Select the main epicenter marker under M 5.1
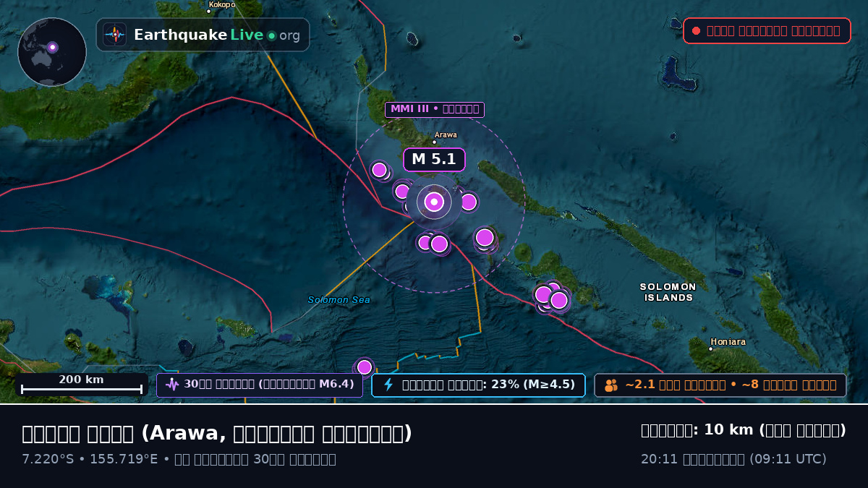The image size is (868, 488). pyautogui.click(x=434, y=202)
